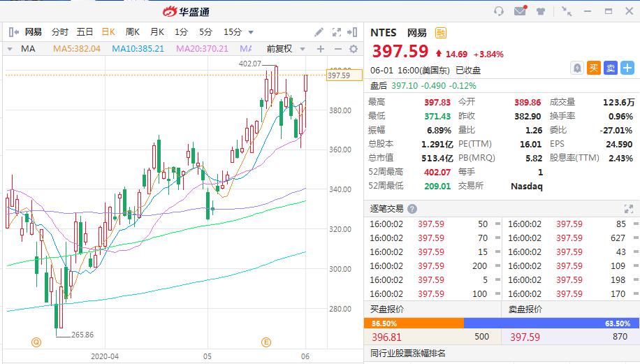The width and height of the screenshot is (640, 364).
Task: Click the MA10:385.21 indicator value
Action: point(138,49)
